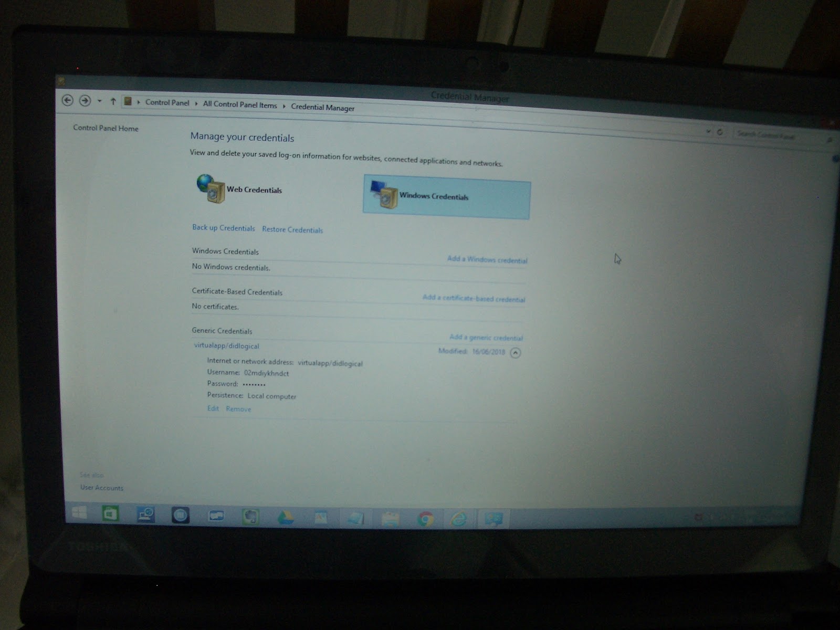Collapse the virtualapp/didlogical credential details
The height and width of the screenshot is (630, 840).
coord(516,353)
